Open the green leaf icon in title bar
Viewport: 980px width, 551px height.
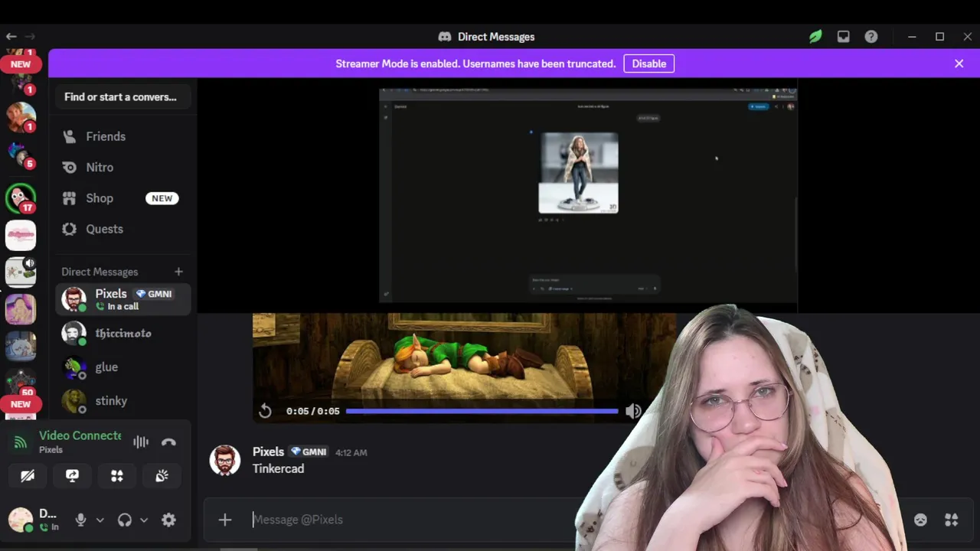[815, 36]
